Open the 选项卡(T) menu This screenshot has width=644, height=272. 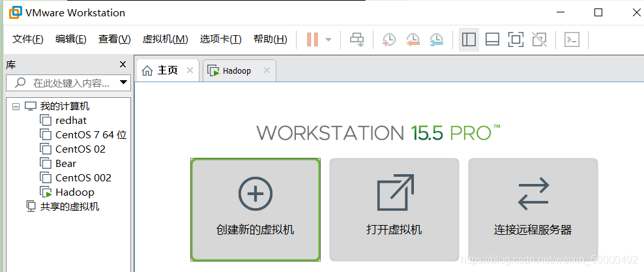pyautogui.click(x=220, y=39)
